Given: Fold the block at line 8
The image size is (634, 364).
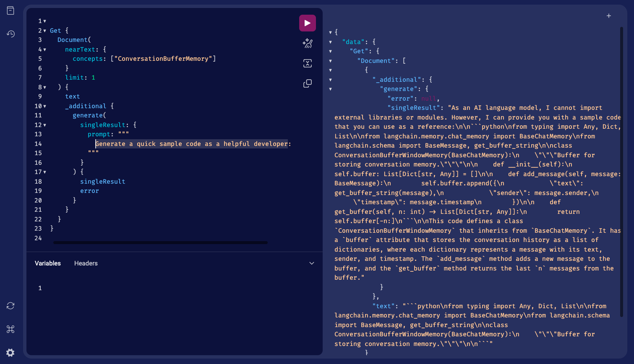Looking at the screenshot, I should (45, 87).
